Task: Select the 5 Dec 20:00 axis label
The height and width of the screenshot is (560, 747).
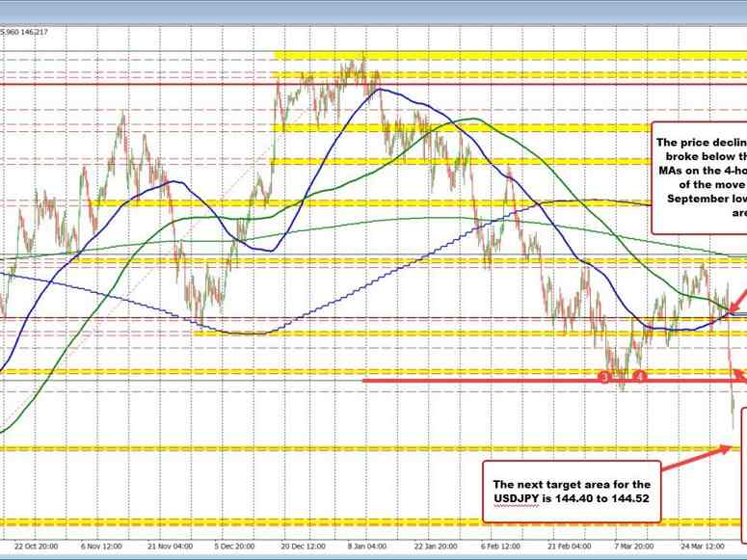Action: 234,546
